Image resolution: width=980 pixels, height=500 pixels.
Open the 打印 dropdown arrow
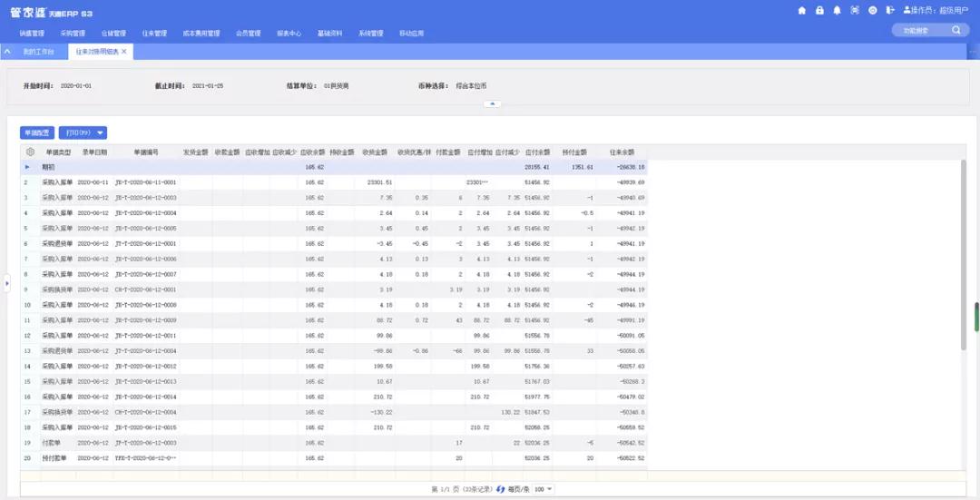pos(101,132)
